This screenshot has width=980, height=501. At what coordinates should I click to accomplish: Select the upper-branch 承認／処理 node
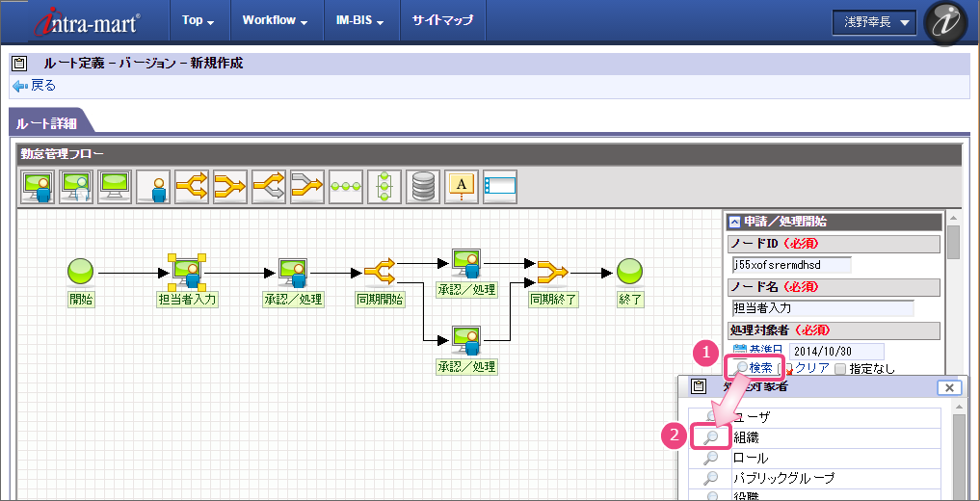(466, 263)
